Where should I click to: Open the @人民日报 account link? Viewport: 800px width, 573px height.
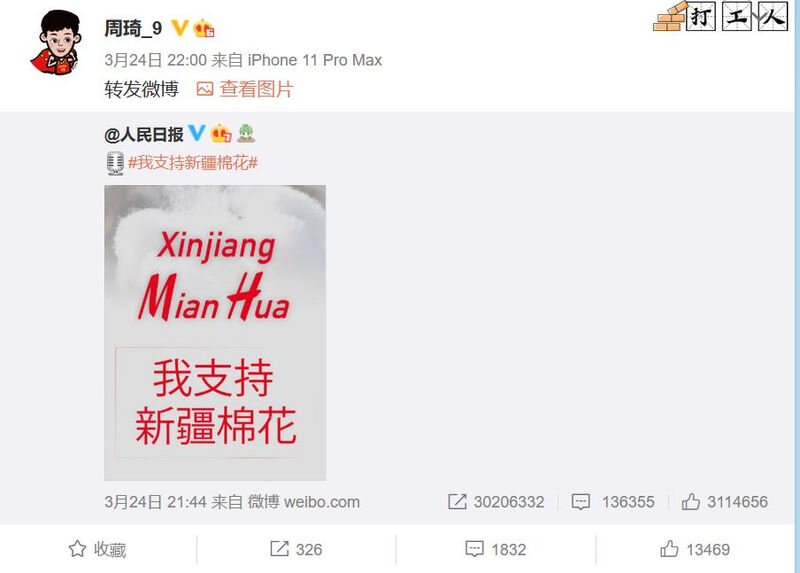tap(144, 135)
